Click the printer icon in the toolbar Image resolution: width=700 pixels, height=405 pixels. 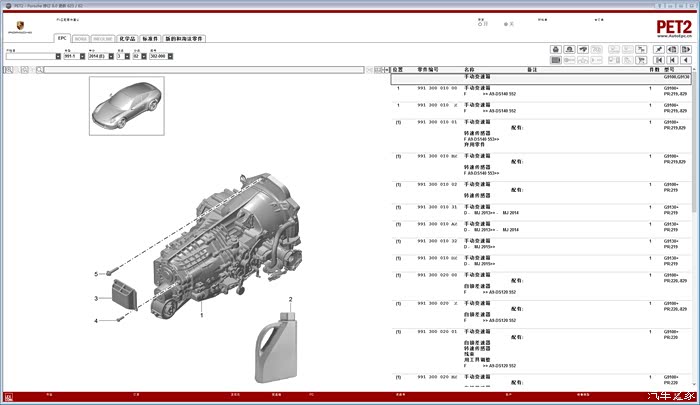pos(557,48)
